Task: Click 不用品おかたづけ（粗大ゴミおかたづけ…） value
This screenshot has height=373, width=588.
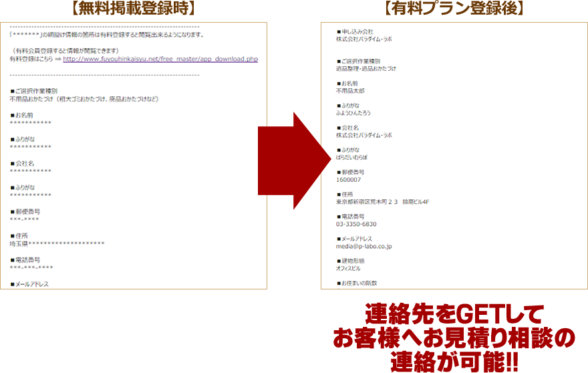Action: point(84,99)
